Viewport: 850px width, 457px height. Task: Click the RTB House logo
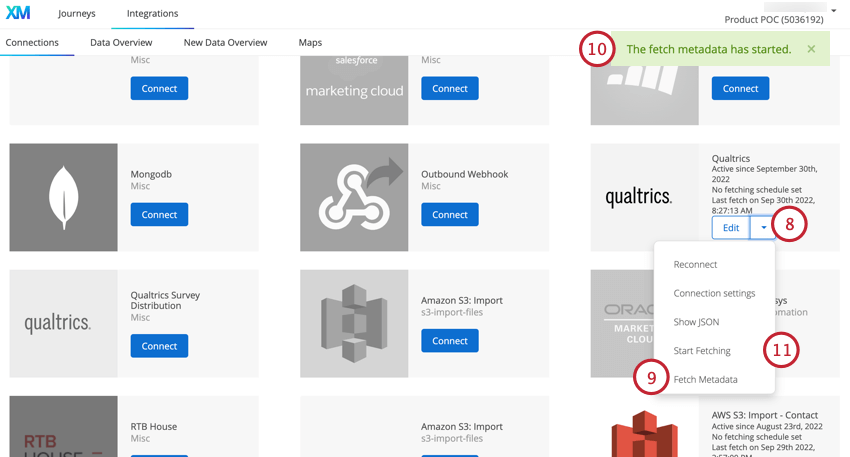click(x=63, y=426)
